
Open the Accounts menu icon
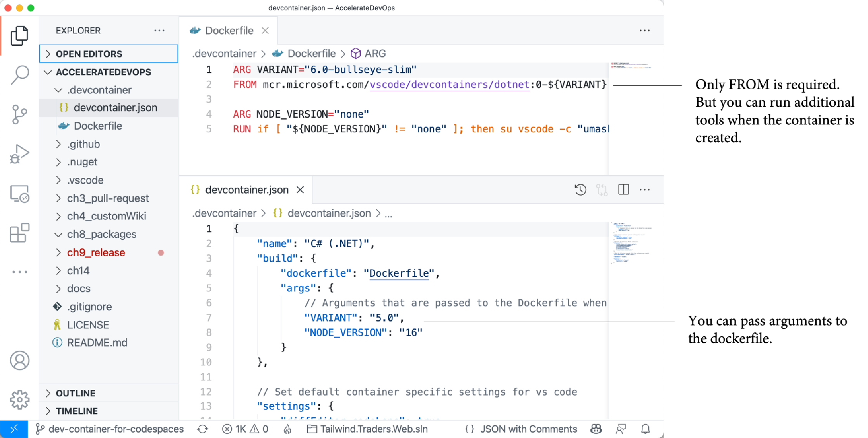19,360
